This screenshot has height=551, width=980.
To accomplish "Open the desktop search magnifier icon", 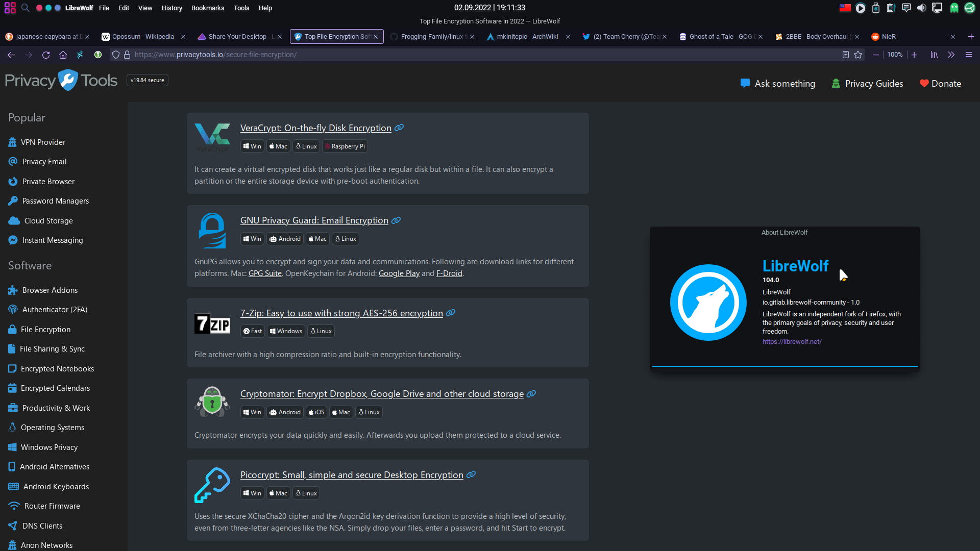I will click(26, 8).
